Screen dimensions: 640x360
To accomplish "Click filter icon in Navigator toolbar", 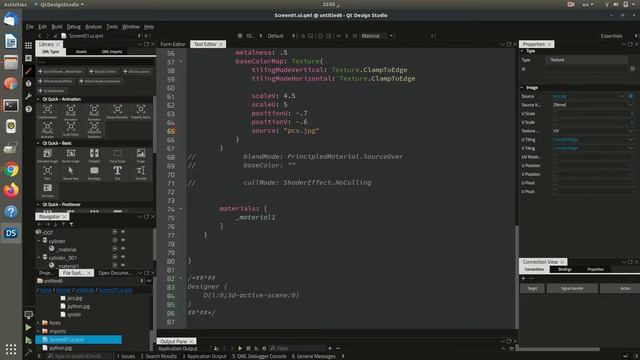I will coord(71,224).
